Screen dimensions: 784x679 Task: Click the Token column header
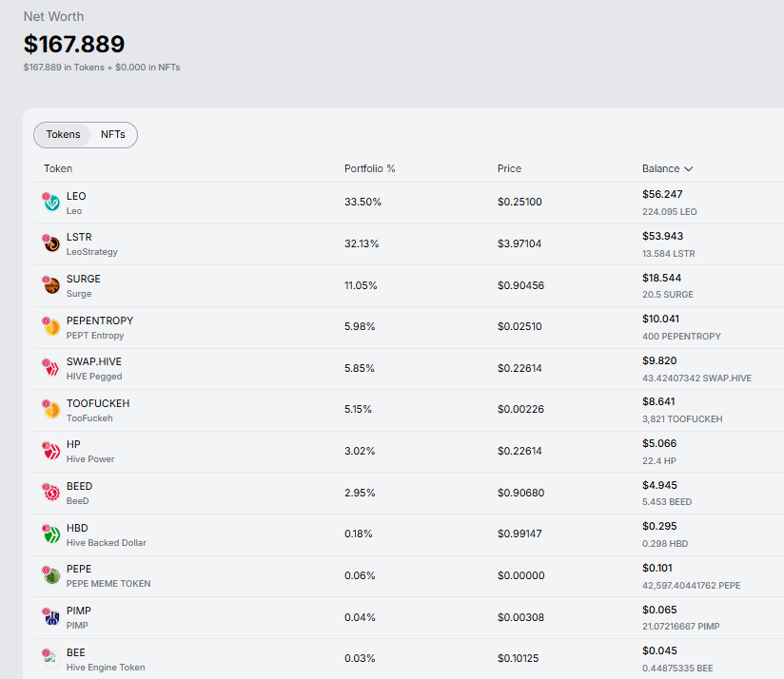click(58, 169)
